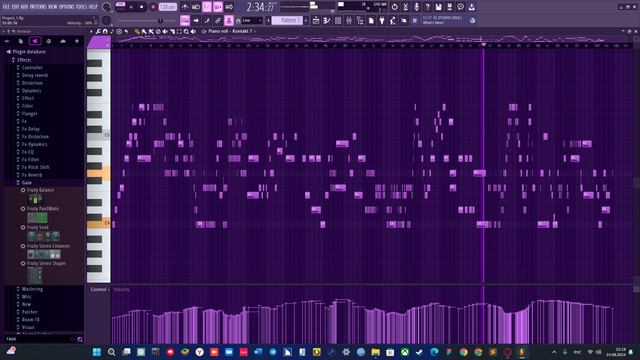The height and width of the screenshot is (360, 640).
Task: Click the tempo tapper icon
Action: tap(393, 20)
